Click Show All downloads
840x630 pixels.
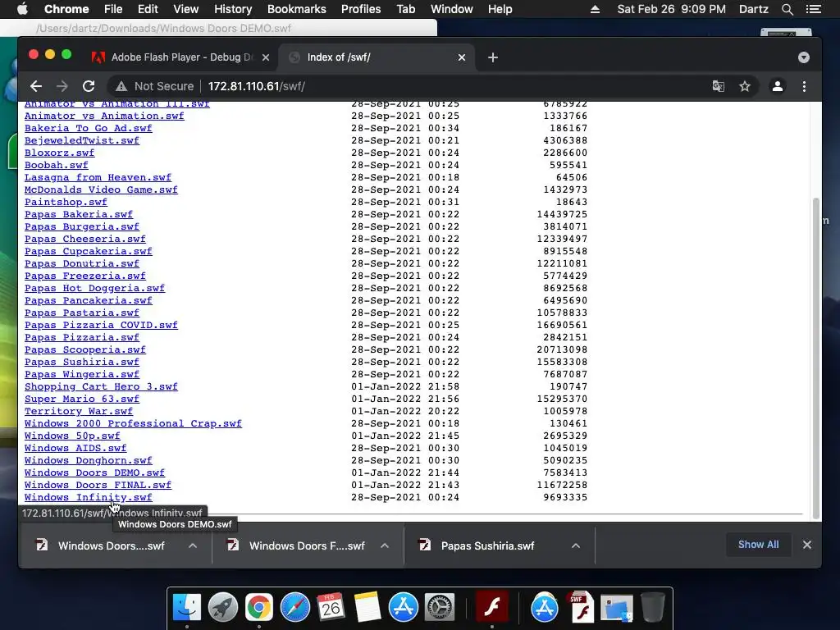[758, 545]
